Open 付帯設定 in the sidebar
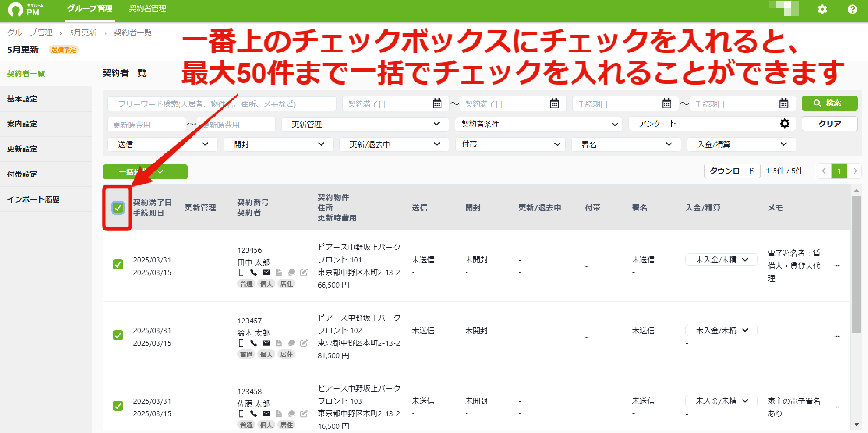This screenshot has width=868, height=433. (x=46, y=174)
